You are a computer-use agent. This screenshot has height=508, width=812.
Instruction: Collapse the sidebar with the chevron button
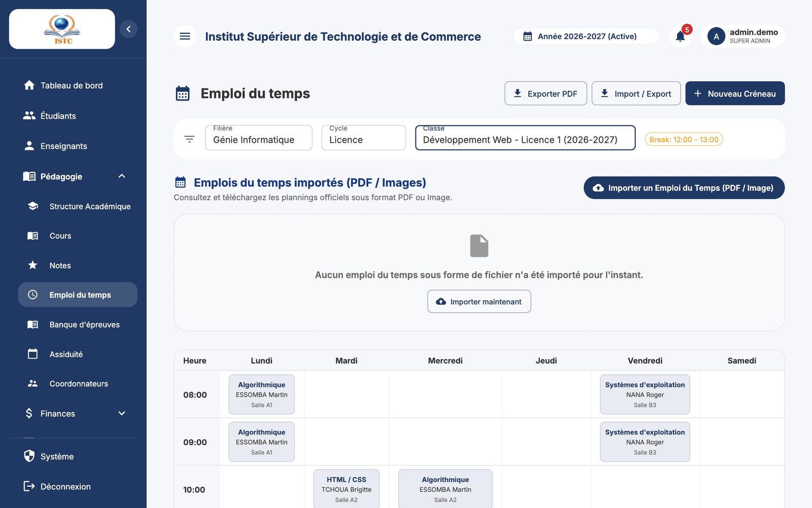[x=128, y=29]
